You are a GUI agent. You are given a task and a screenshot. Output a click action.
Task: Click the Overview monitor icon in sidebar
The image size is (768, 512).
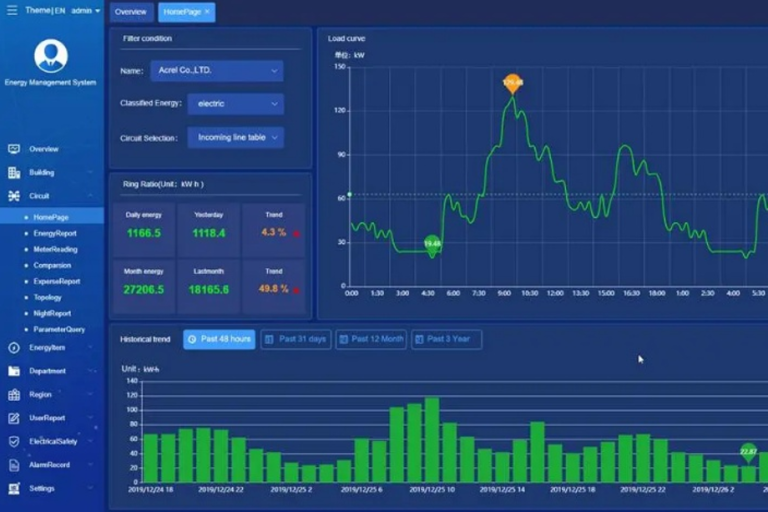click(14, 148)
